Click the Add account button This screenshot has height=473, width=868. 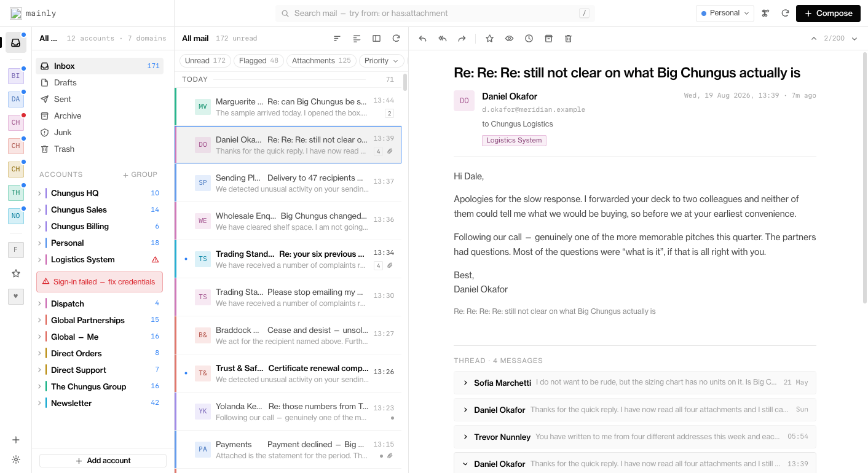pos(103,461)
